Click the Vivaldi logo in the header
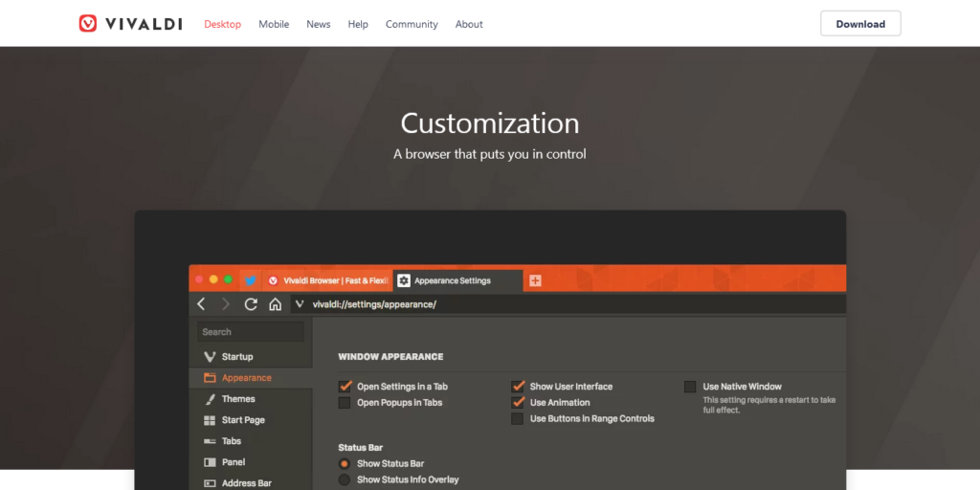The width and height of the screenshot is (980, 490). (129, 24)
